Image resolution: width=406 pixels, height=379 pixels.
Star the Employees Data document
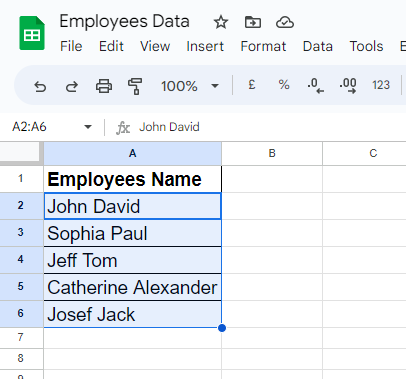[221, 22]
